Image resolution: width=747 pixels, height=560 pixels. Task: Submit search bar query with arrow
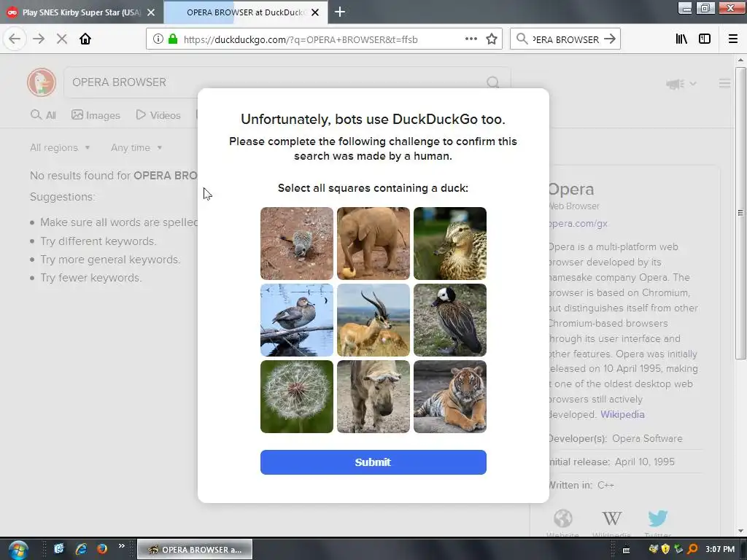click(x=610, y=39)
